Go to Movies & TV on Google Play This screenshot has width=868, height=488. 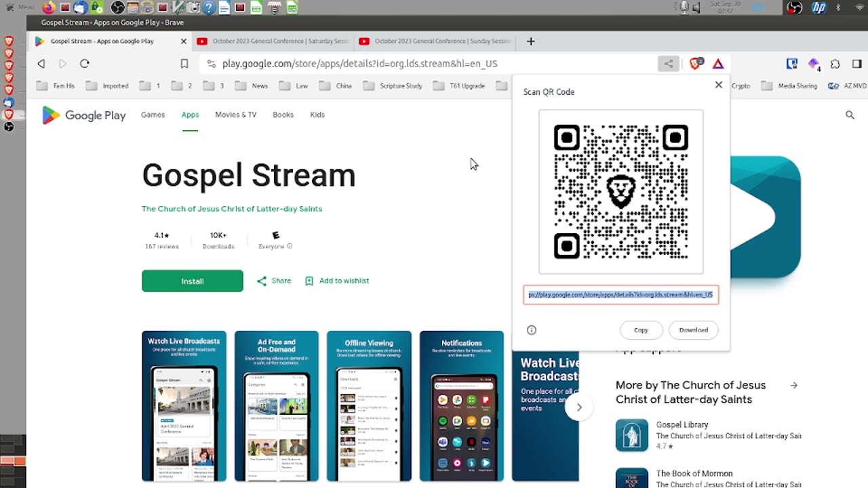[236, 115]
